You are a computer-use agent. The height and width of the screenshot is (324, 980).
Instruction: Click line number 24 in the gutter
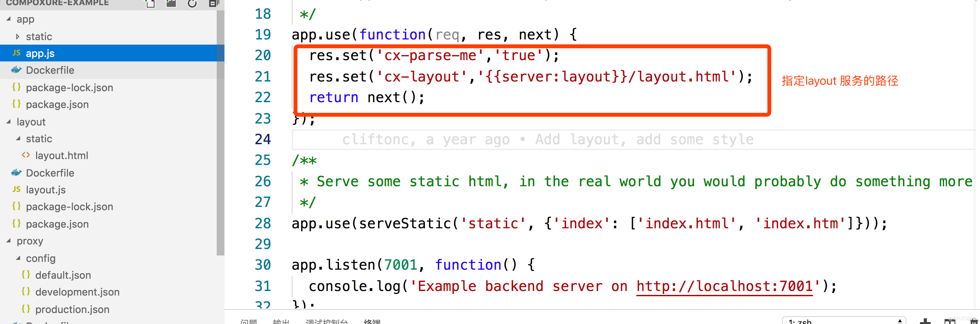tap(263, 140)
